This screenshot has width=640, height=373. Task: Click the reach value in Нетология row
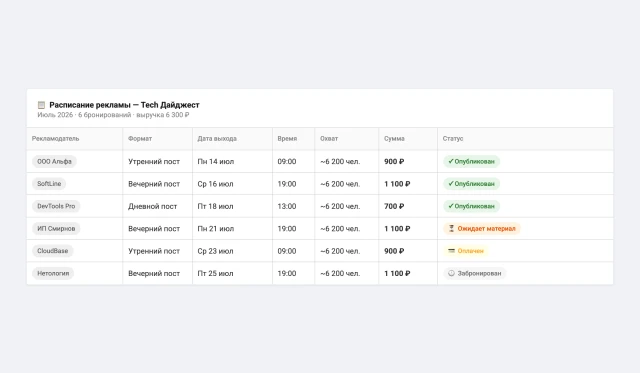340,273
